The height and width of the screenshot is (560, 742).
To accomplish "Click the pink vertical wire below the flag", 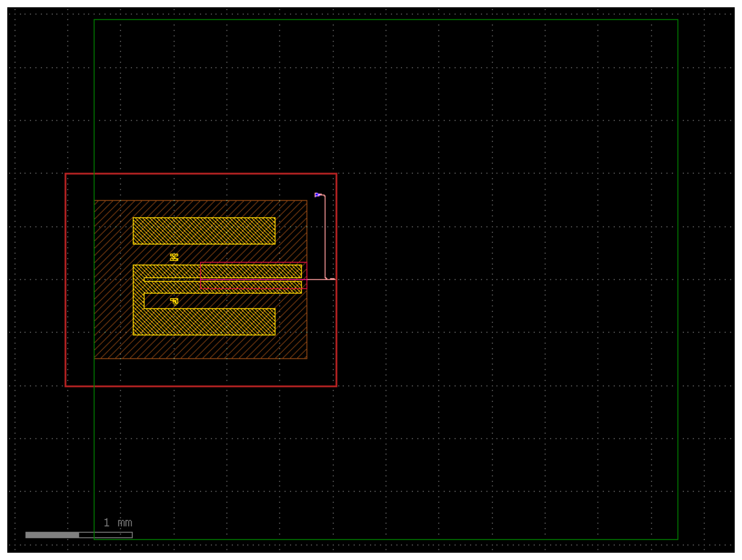I will pyautogui.click(x=325, y=237).
